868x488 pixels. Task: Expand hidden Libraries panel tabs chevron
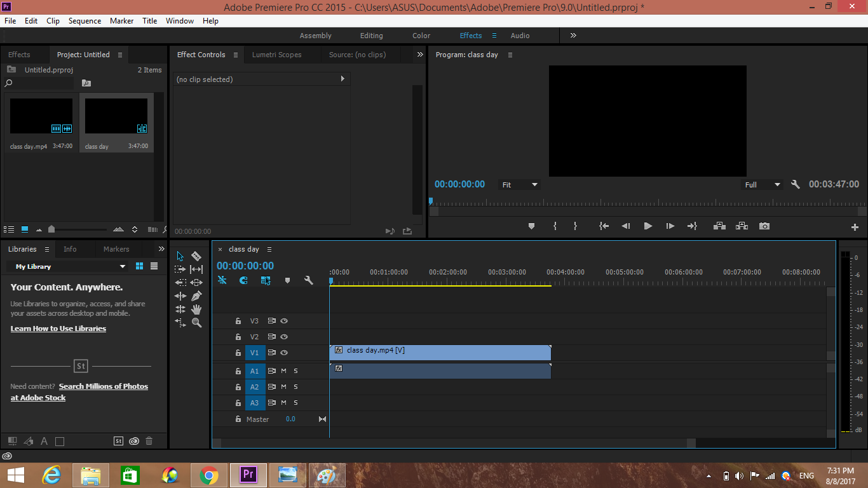(x=161, y=249)
